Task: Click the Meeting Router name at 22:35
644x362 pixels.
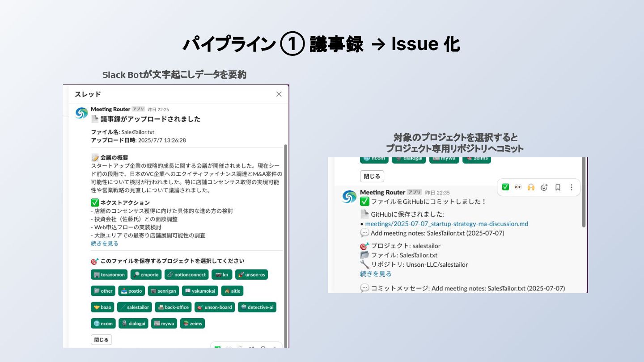Action: point(382,192)
